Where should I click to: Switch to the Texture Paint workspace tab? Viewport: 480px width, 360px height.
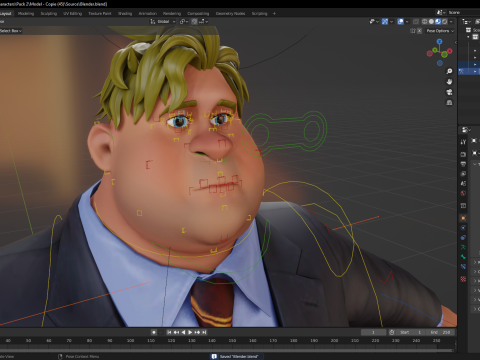[x=100, y=13]
